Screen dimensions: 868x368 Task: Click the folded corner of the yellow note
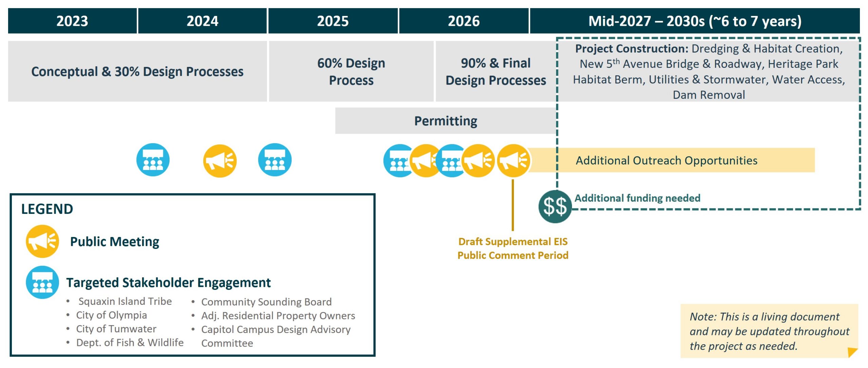click(x=852, y=352)
